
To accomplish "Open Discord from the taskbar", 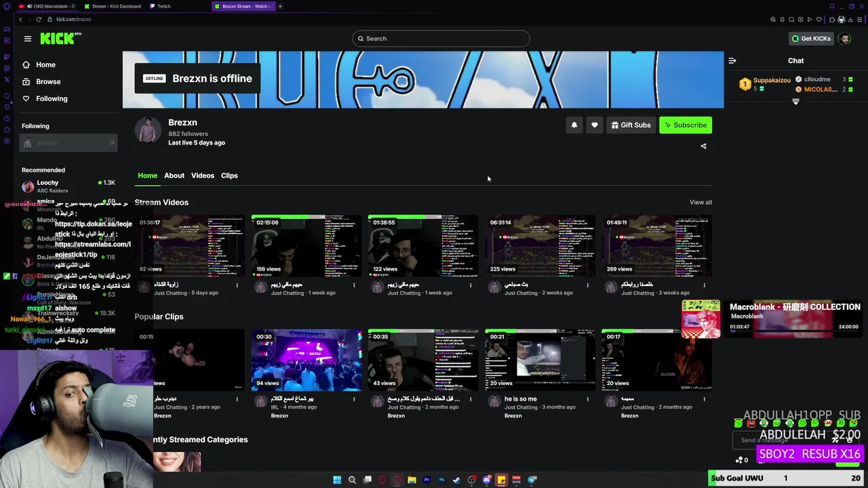I will [x=486, y=480].
